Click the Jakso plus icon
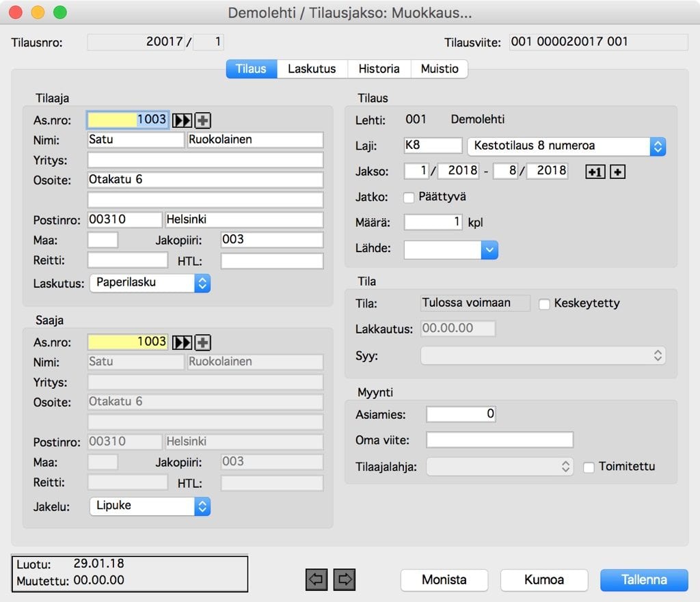This screenshot has width=700, height=602. point(617,172)
